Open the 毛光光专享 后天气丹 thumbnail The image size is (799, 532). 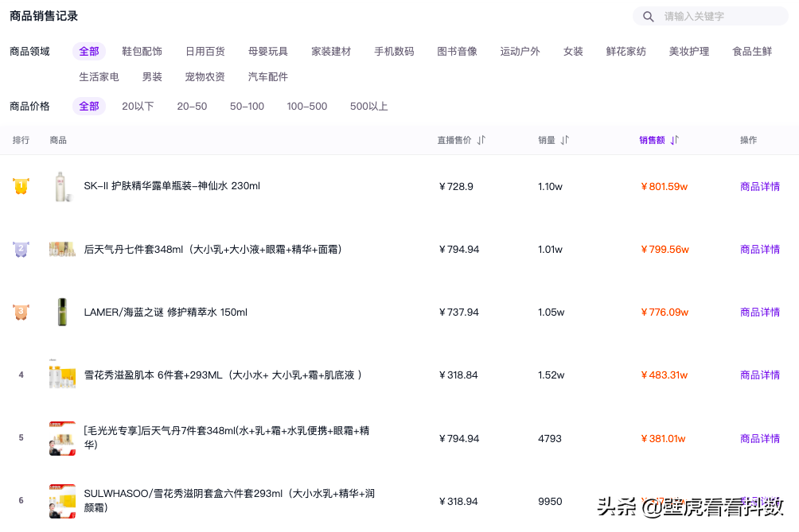[62, 438]
